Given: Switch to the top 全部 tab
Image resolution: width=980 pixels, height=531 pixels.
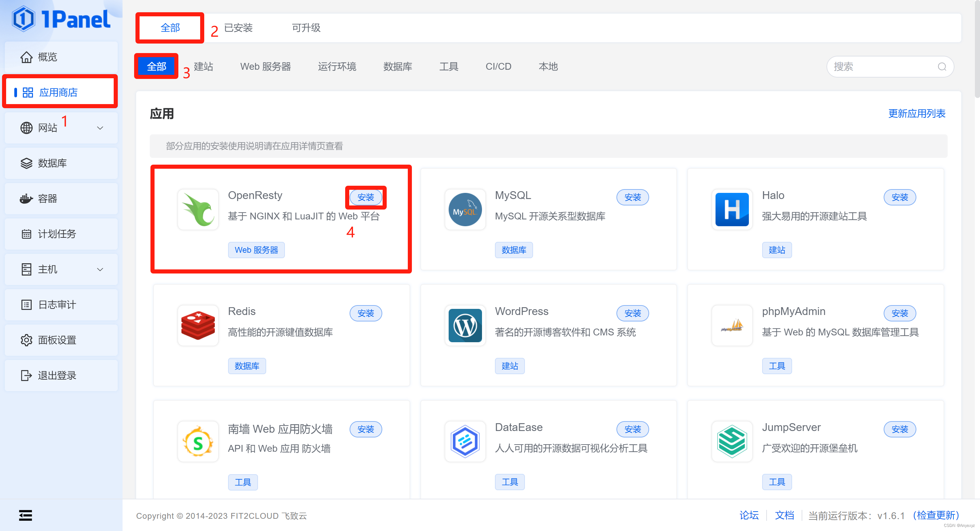Looking at the screenshot, I should point(170,28).
